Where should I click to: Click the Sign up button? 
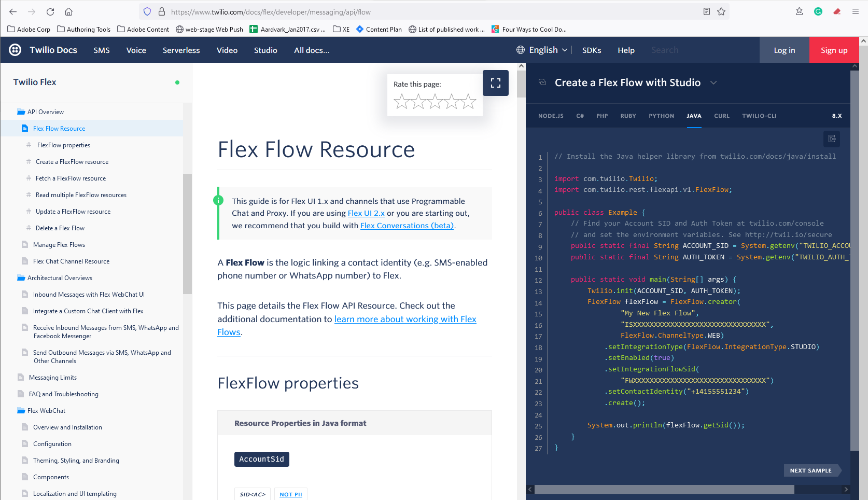point(834,50)
